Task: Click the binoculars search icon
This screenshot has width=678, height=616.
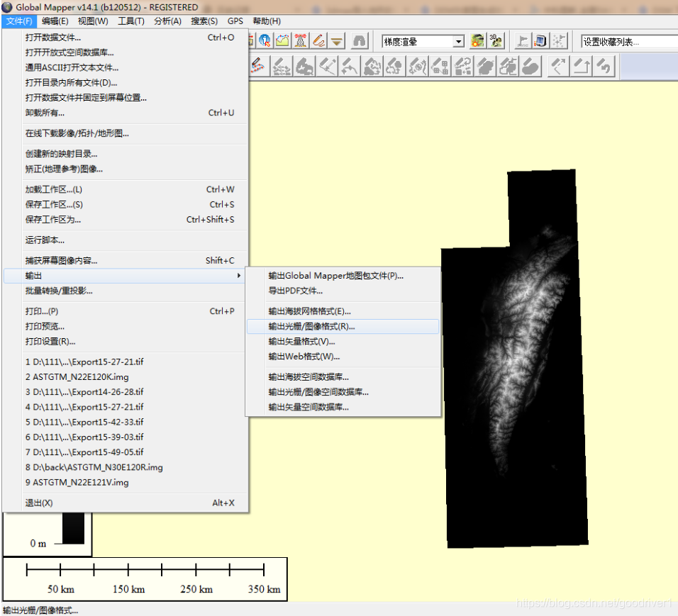Action: point(360,41)
